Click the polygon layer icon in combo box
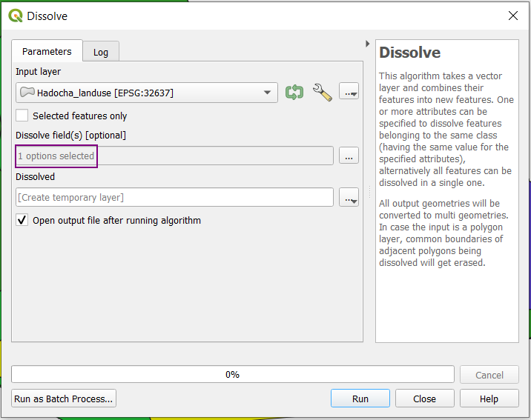 pos(27,92)
